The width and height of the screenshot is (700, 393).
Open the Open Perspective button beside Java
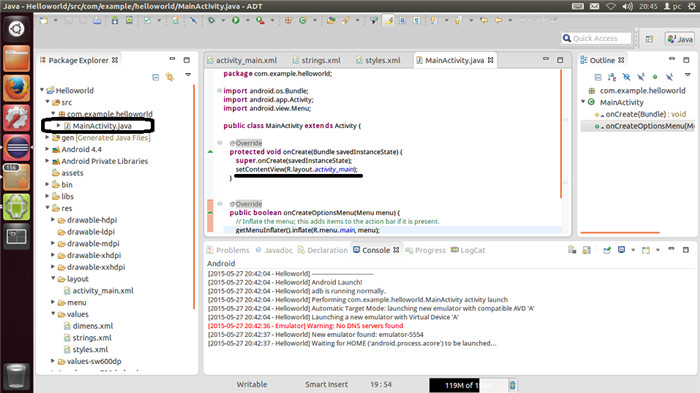click(650, 39)
